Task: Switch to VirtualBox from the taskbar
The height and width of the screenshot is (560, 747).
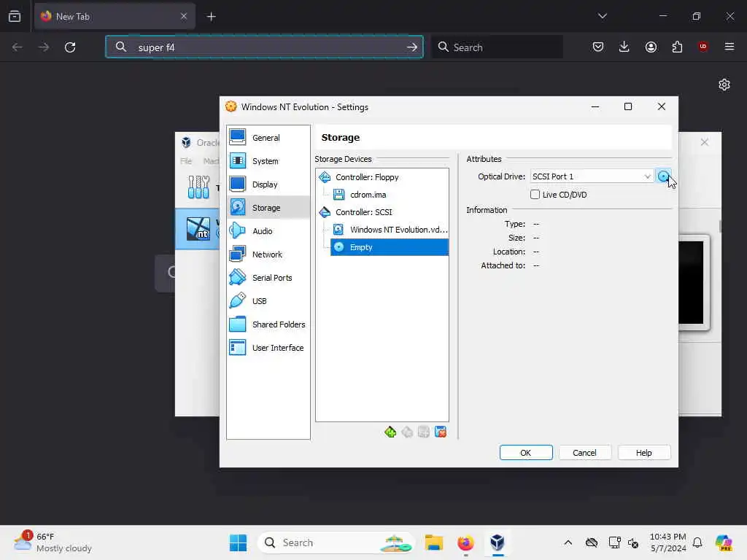Action: click(498, 542)
